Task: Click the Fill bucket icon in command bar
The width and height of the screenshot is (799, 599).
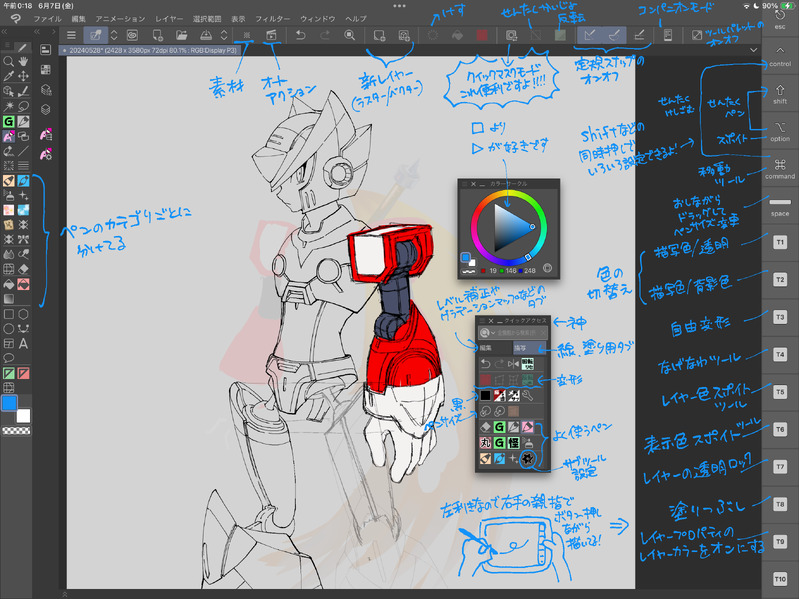Action: coord(458,35)
